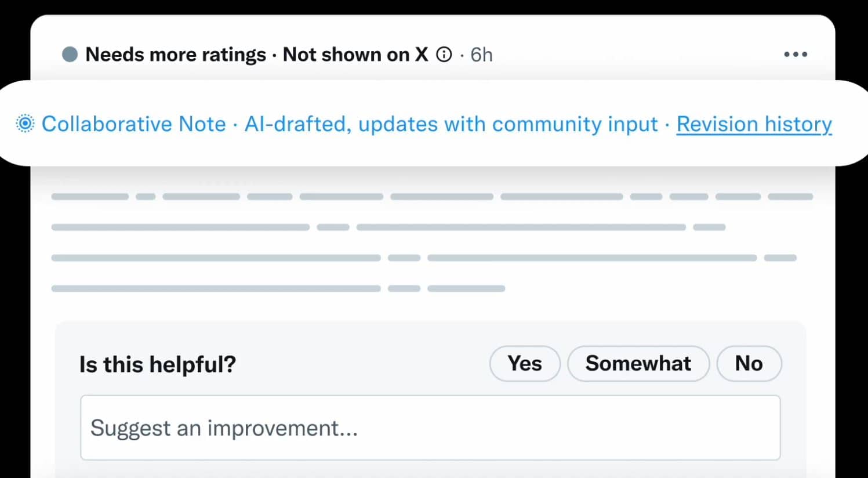Click the Needs more ratings status text
The width and height of the screenshot is (868, 478).
[175, 55]
